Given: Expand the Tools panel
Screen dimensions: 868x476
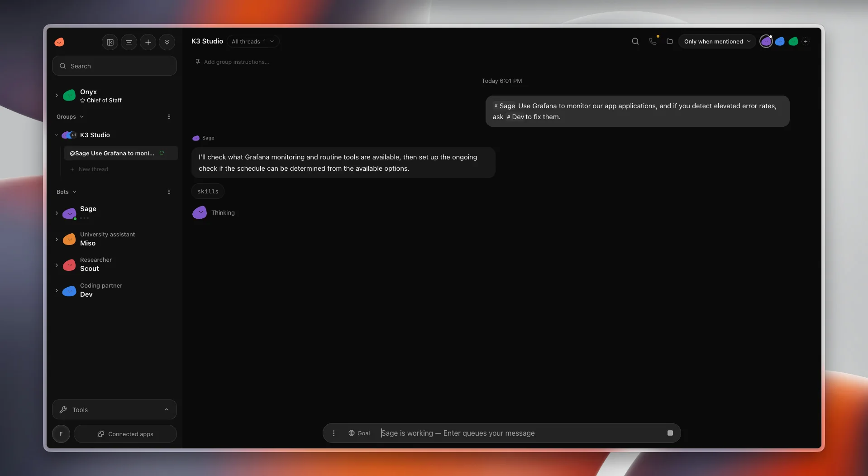Looking at the screenshot, I should [x=114, y=410].
